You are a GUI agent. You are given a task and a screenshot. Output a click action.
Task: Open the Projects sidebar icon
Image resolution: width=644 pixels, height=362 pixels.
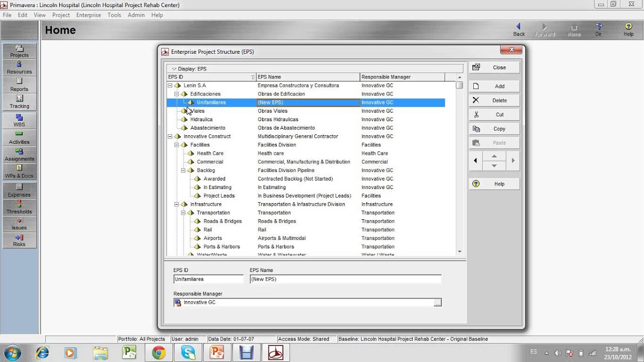(x=19, y=51)
